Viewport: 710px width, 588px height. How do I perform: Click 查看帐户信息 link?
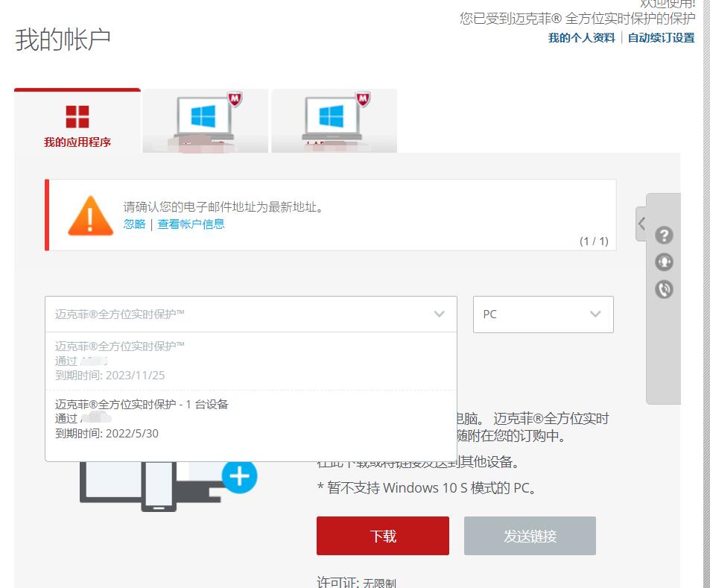191,224
